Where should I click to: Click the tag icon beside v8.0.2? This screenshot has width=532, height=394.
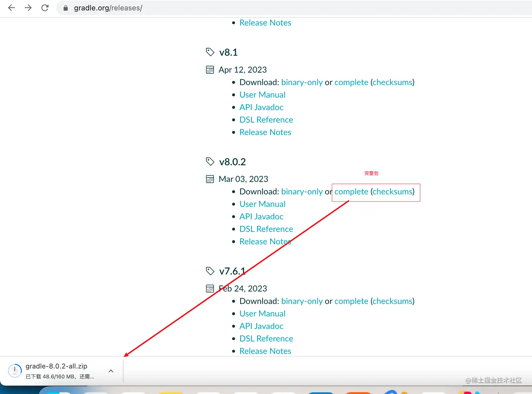[210, 162]
